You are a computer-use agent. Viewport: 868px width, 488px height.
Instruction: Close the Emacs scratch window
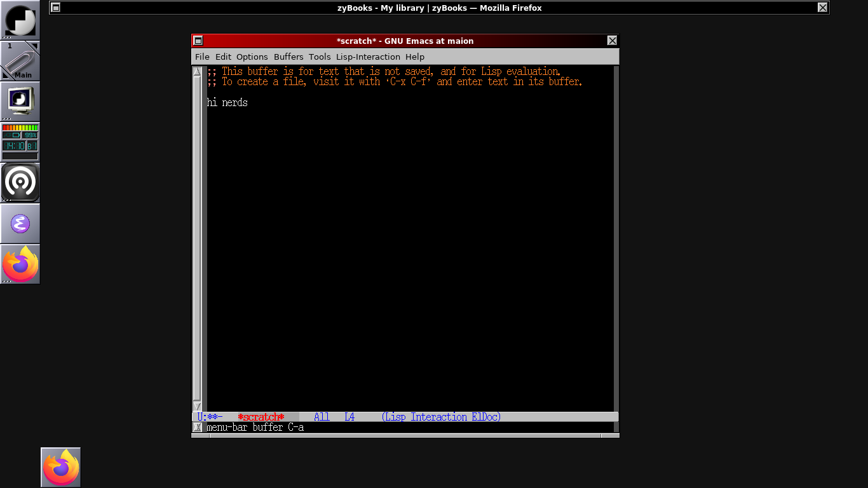[612, 41]
